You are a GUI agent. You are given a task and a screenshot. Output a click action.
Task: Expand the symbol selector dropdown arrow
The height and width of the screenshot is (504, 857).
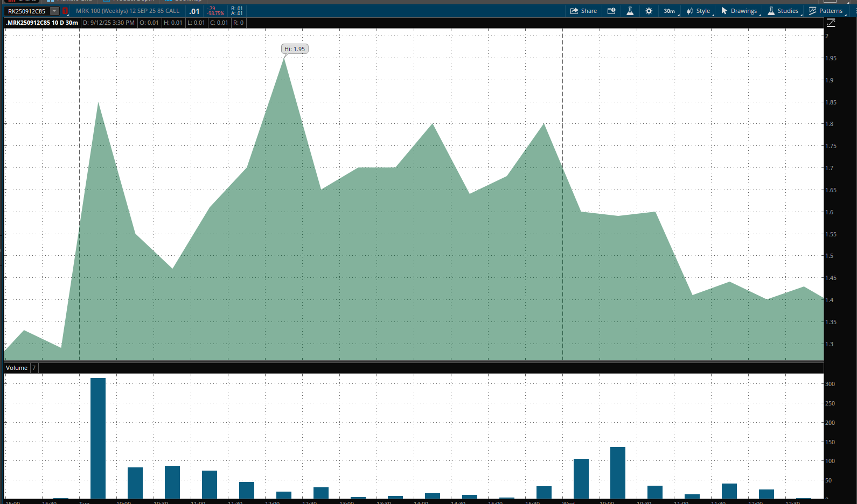(54, 11)
